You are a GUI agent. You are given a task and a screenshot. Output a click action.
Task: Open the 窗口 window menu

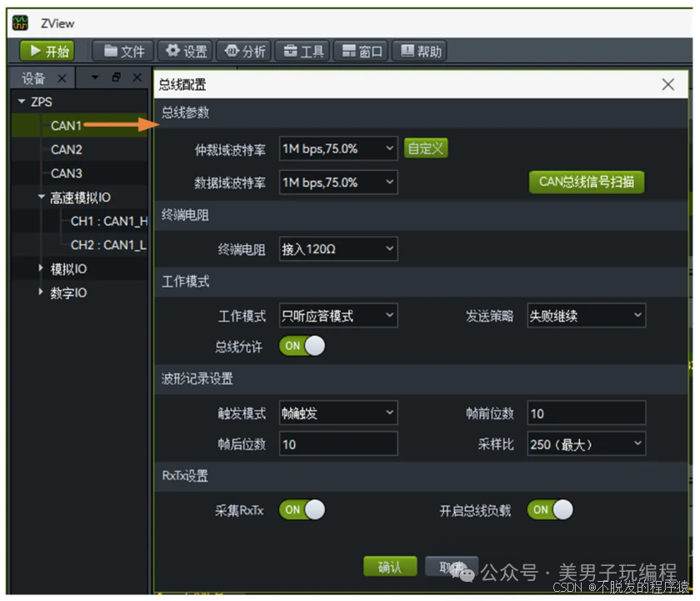361,51
